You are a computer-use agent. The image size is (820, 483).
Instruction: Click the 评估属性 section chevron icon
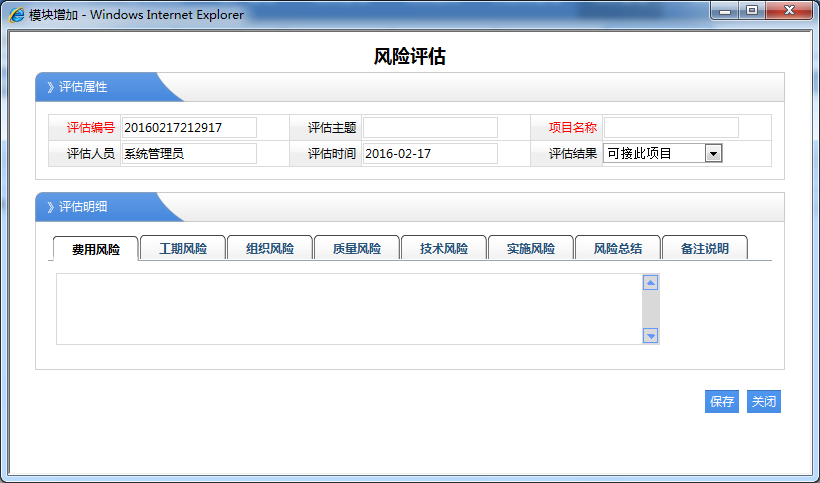(x=50, y=87)
